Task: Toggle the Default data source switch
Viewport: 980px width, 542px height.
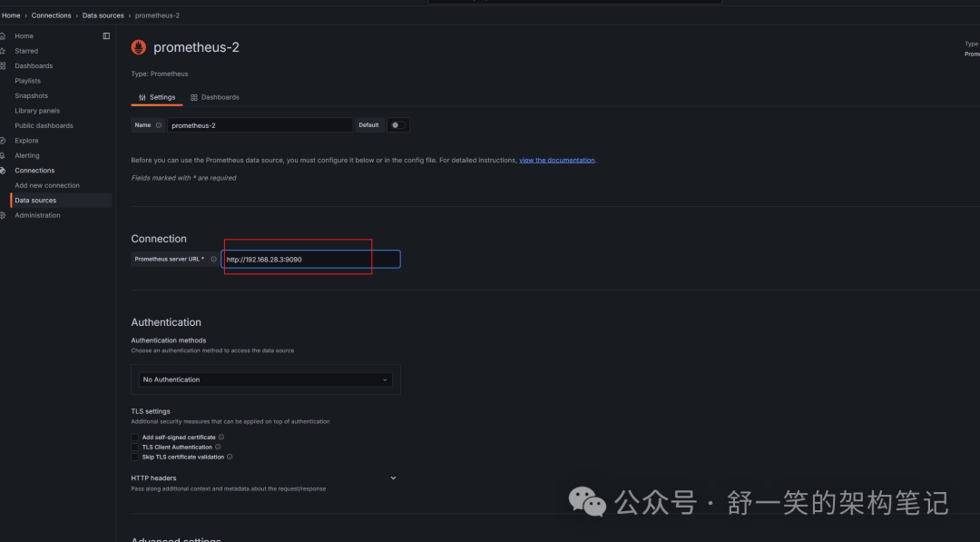Action: coord(397,125)
